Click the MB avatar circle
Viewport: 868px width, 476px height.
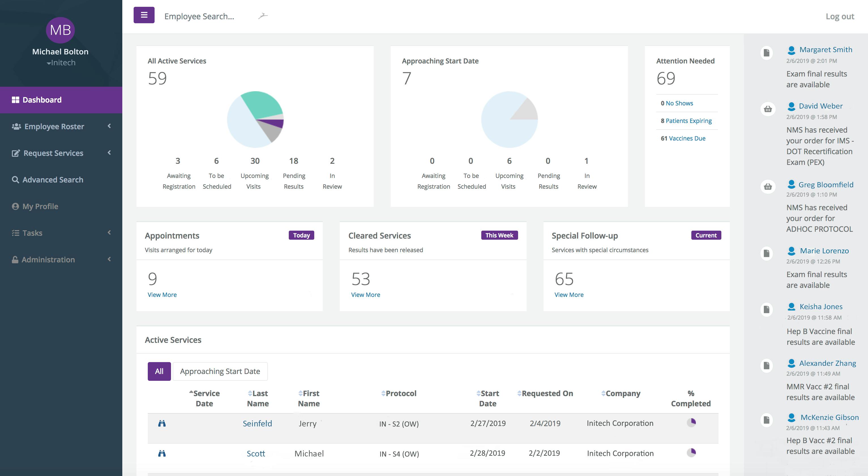tap(60, 30)
